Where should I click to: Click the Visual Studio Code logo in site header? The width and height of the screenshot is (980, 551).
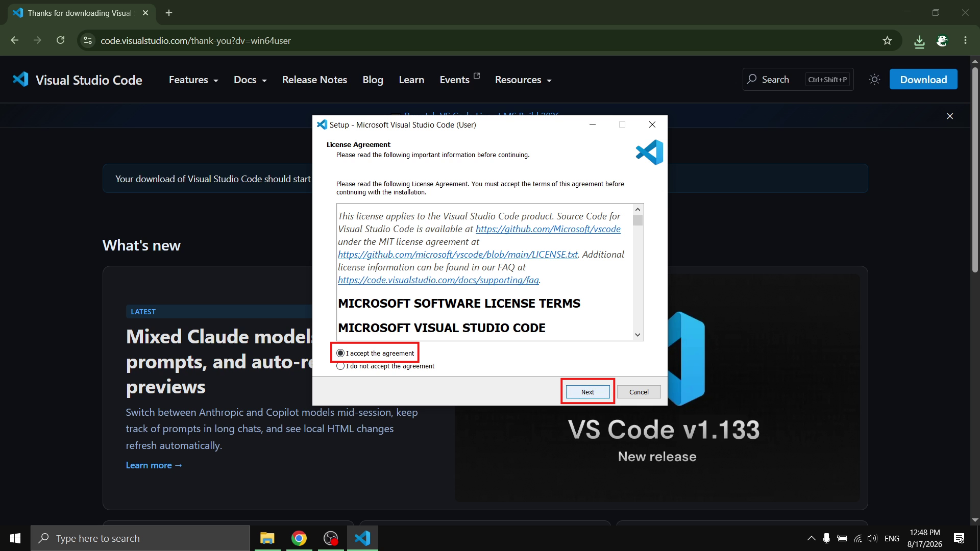coord(77,80)
